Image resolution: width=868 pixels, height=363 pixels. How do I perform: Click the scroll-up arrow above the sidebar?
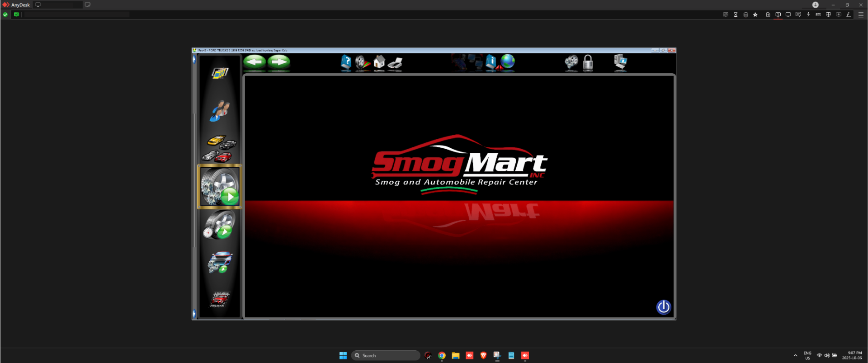click(x=194, y=59)
